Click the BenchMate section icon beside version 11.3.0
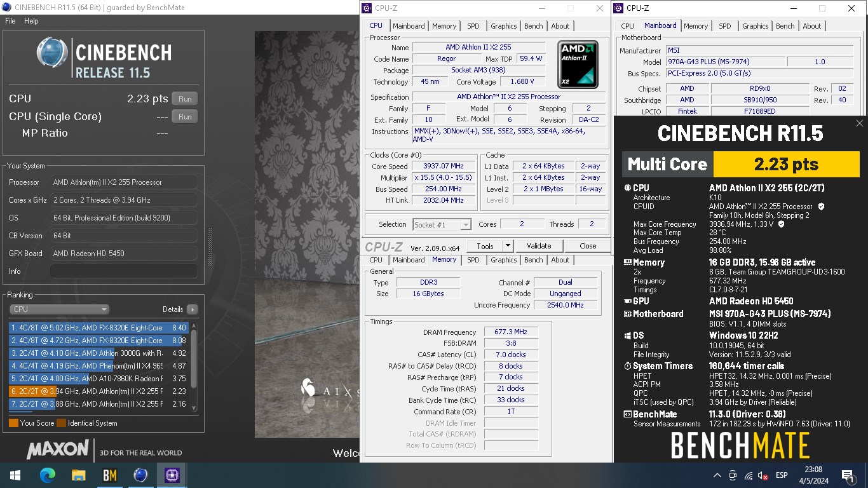 point(628,414)
